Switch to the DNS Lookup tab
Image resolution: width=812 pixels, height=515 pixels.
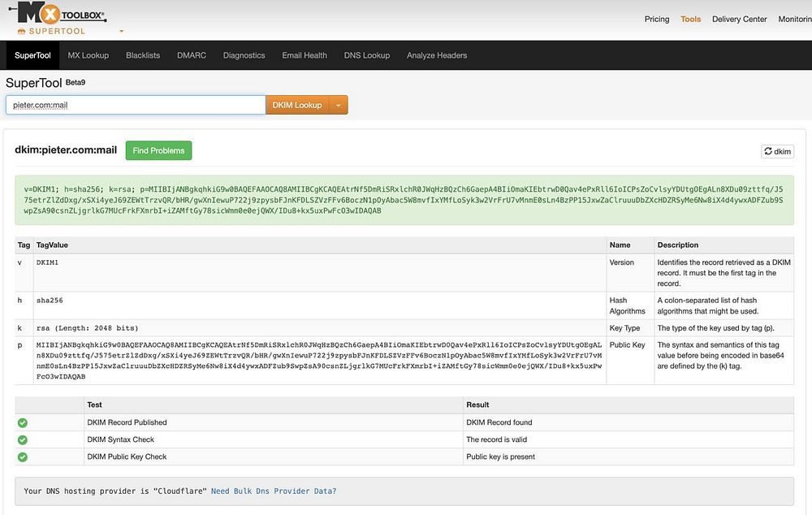pyautogui.click(x=367, y=55)
